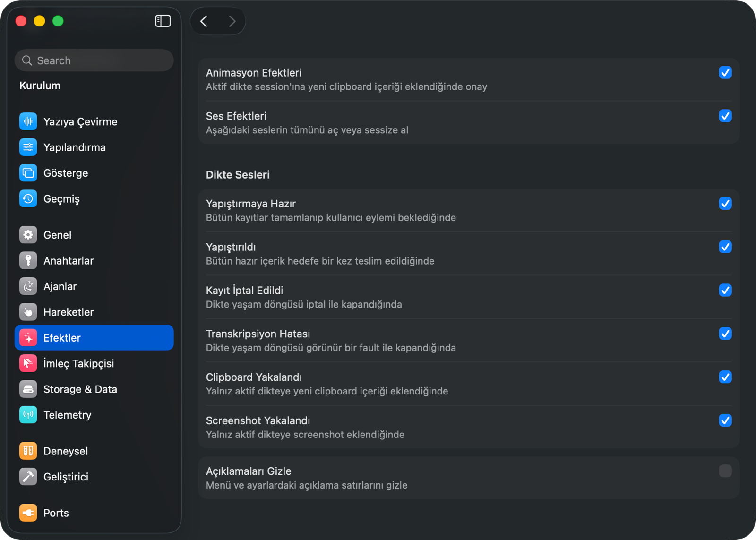Open the Ajanlar moon icon
The width and height of the screenshot is (756, 540).
[x=28, y=286]
